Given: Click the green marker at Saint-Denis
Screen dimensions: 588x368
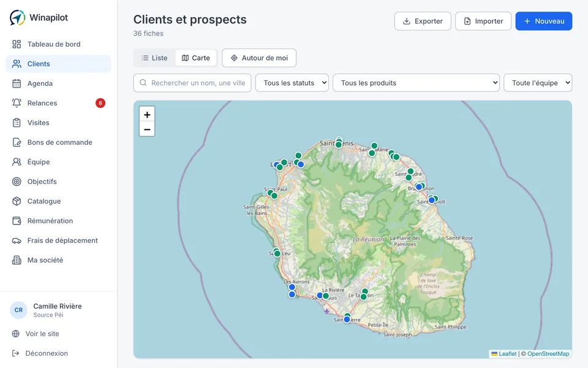Looking at the screenshot, I should pos(339,145).
